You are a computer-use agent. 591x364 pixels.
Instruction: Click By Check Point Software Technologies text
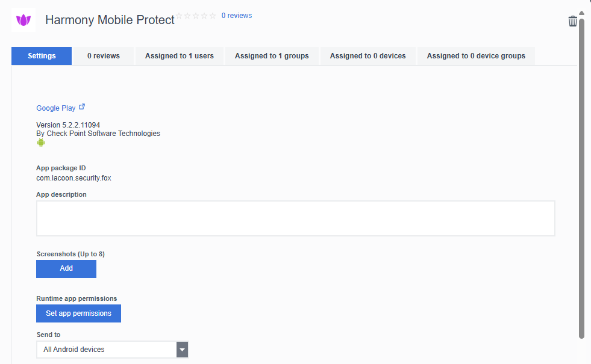pyautogui.click(x=98, y=134)
